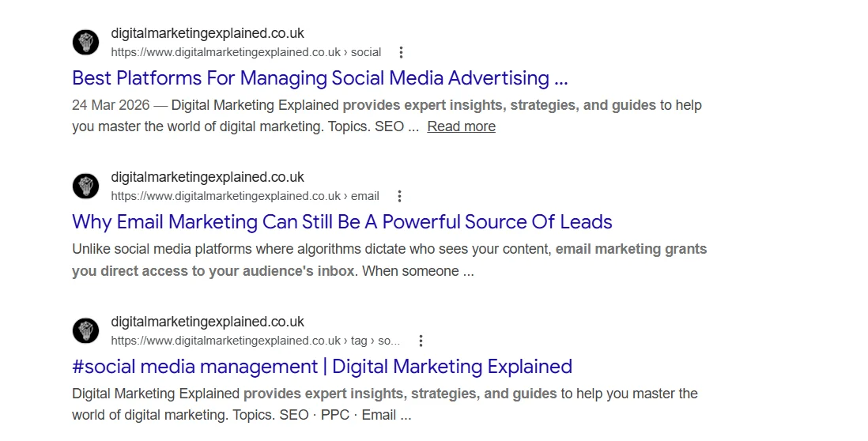The image size is (868, 441).
Task: Open three-dot menu for the email URL result
Action: [399, 196]
